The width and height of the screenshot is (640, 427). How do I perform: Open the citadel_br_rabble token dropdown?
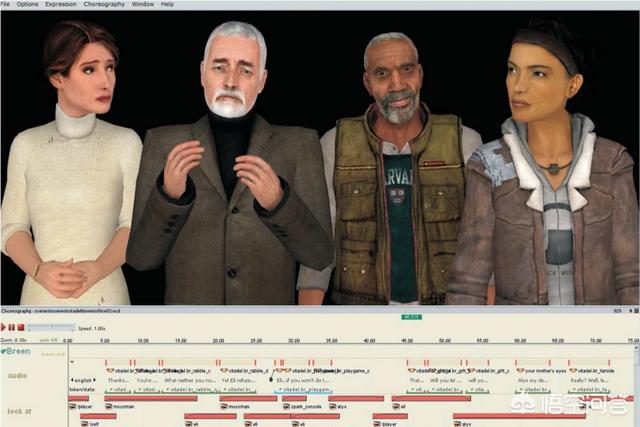click(167, 389)
